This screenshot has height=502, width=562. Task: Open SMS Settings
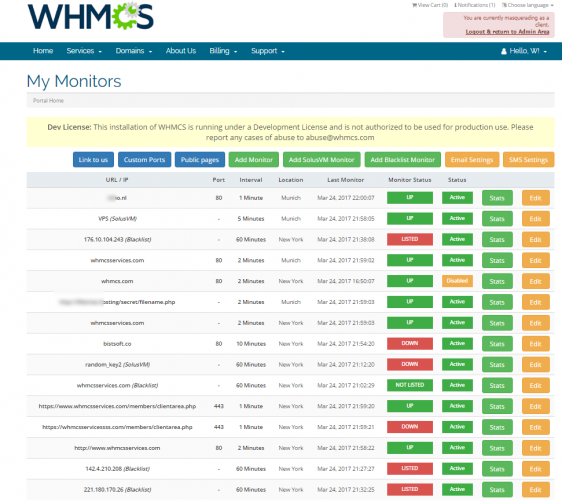coord(528,160)
